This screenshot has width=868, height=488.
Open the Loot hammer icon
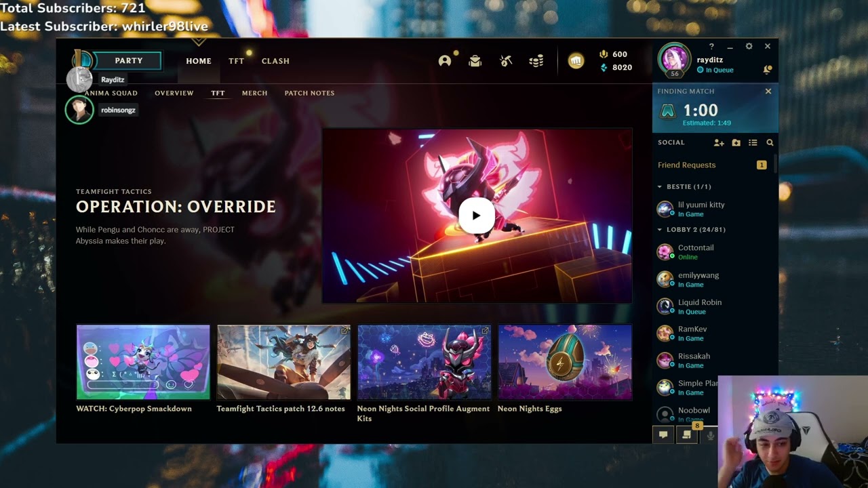click(x=506, y=61)
